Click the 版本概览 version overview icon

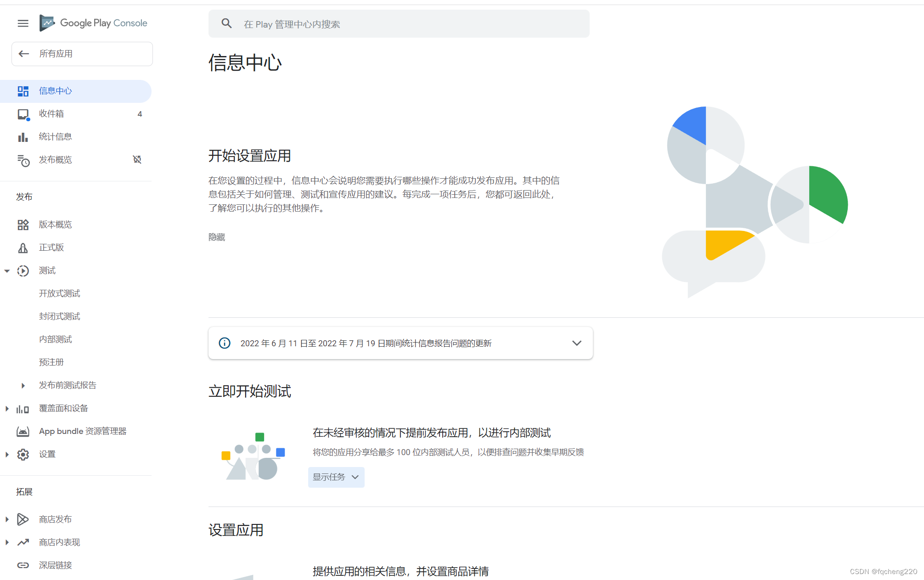tap(22, 224)
